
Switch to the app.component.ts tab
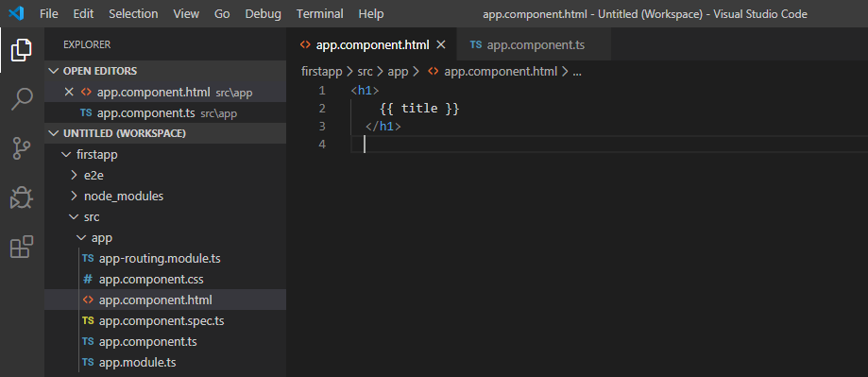pos(535,44)
